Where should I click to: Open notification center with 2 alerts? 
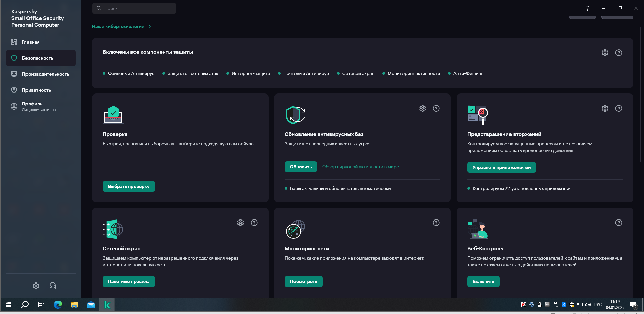pos(634,305)
